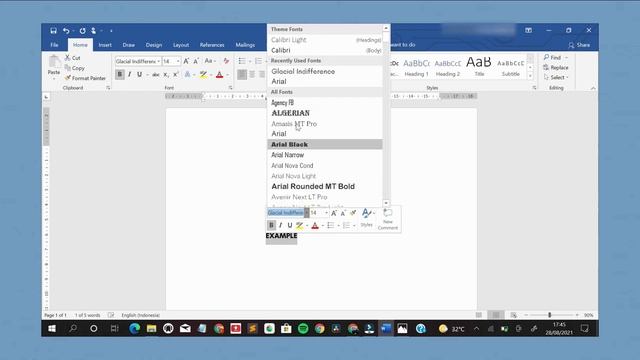Toggle Italic in the mini toolbar

pos(280,225)
